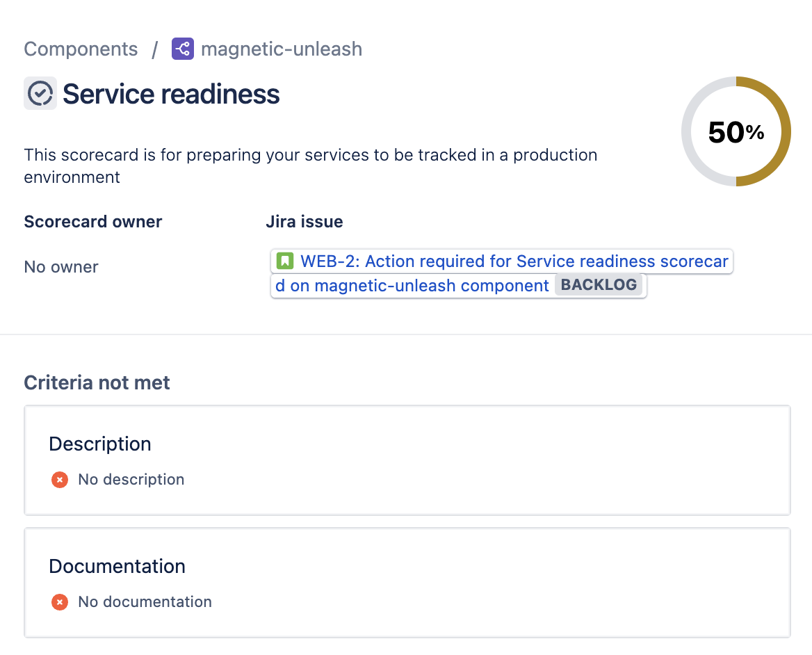This screenshot has height=655, width=812.
Task: Click the No owner field under Scorecard owner
Action: click(x=61, y=266)
